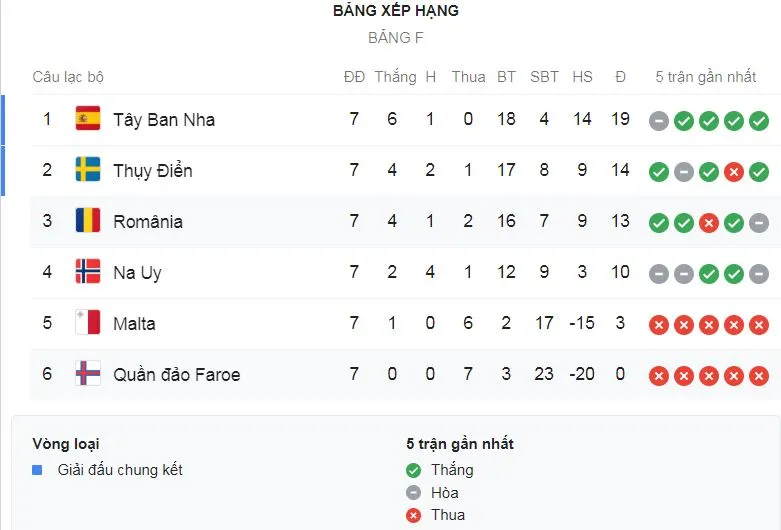Click Spain's first gray draw result icon

(x=658, y=121)
